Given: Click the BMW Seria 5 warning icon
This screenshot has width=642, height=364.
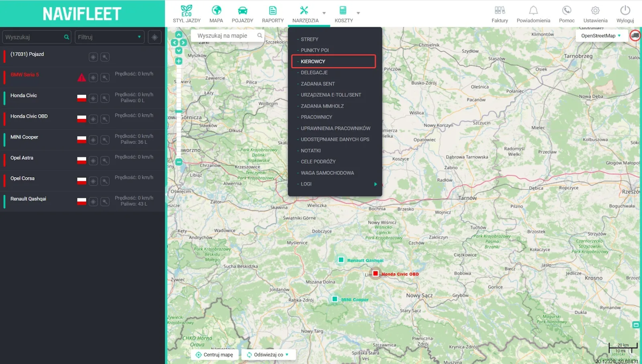Looking at the screenshot, I should pos(81,77).
